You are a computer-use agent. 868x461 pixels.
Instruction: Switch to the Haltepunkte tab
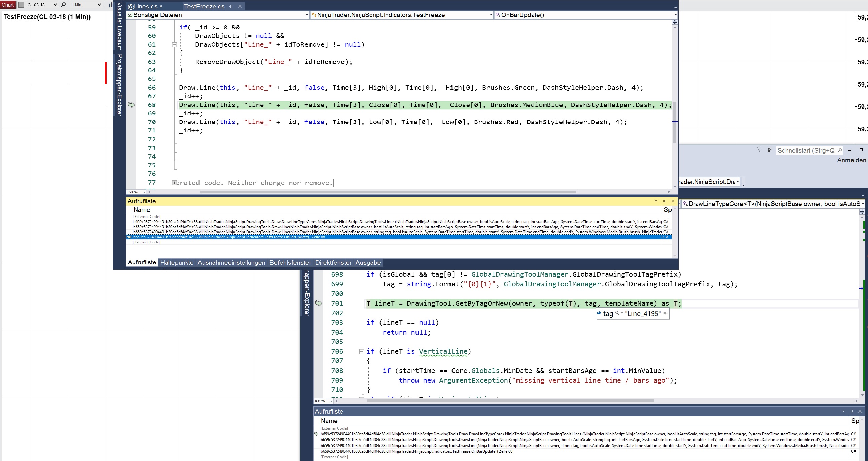177,263
